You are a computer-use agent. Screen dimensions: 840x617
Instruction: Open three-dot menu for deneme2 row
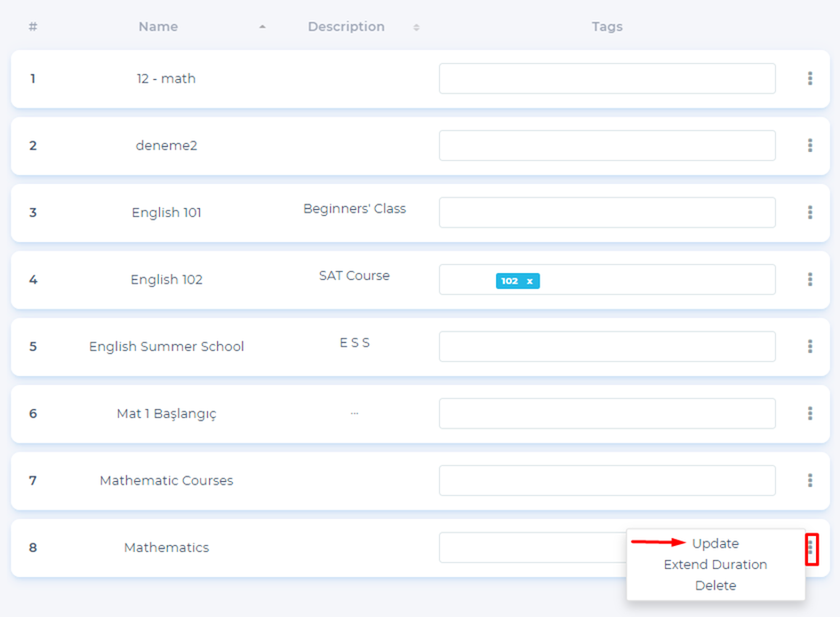click(x=810, y=145)
